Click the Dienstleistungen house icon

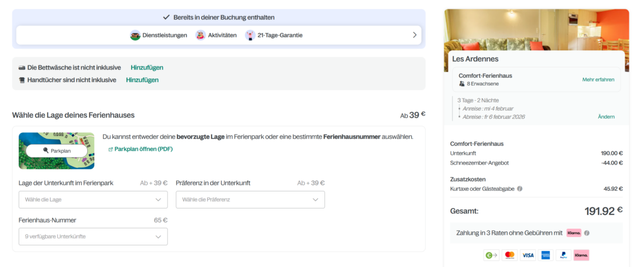pos(135,35)
